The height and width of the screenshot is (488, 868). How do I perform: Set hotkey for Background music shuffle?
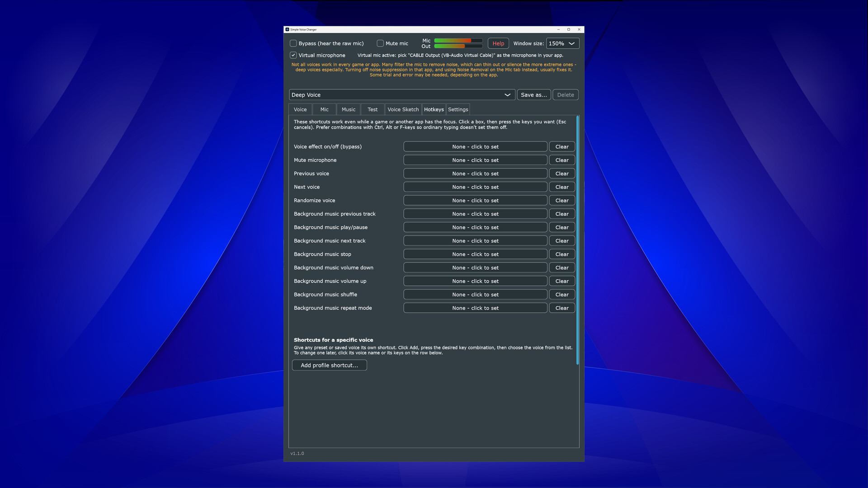(x=475, y=295)
